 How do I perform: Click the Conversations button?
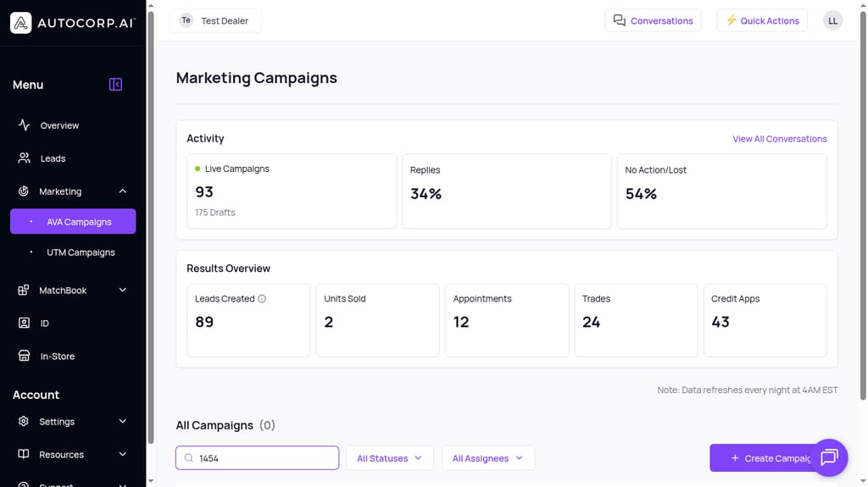pyautogui.click(x=653, y=20)
